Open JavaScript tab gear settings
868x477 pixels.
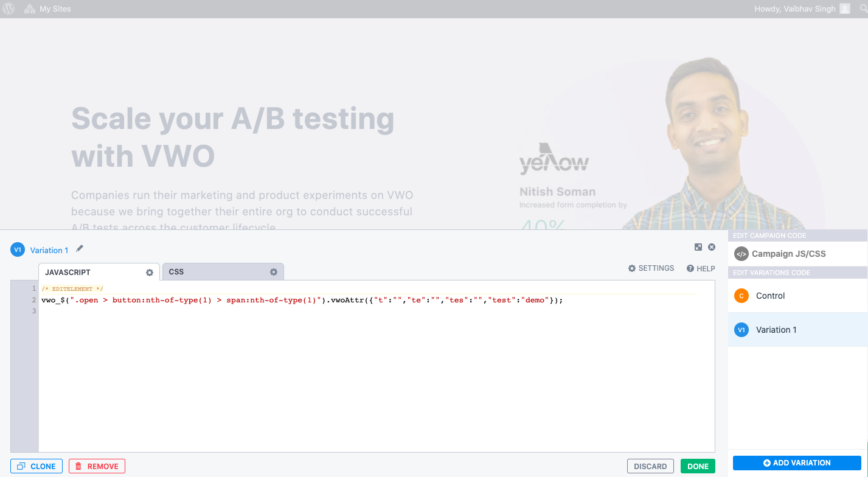point(150,273)
